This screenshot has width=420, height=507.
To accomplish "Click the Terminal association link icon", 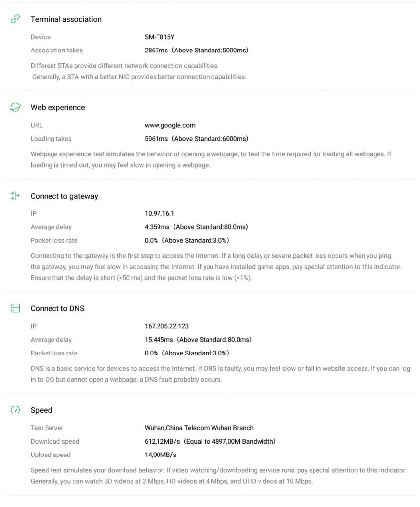I will coord(15,19).
